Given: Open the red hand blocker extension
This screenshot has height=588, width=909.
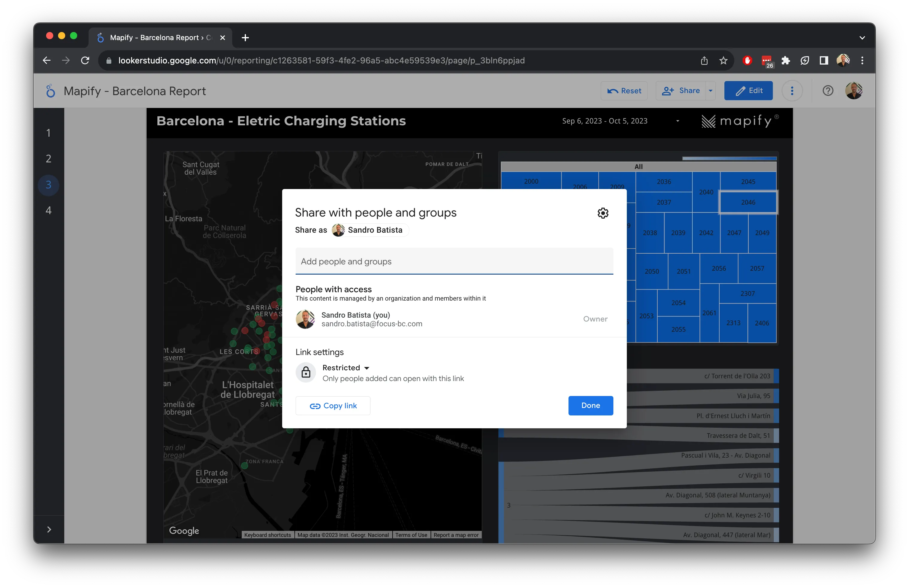Looking at the screenshot, I should click(x=747, y=60).
